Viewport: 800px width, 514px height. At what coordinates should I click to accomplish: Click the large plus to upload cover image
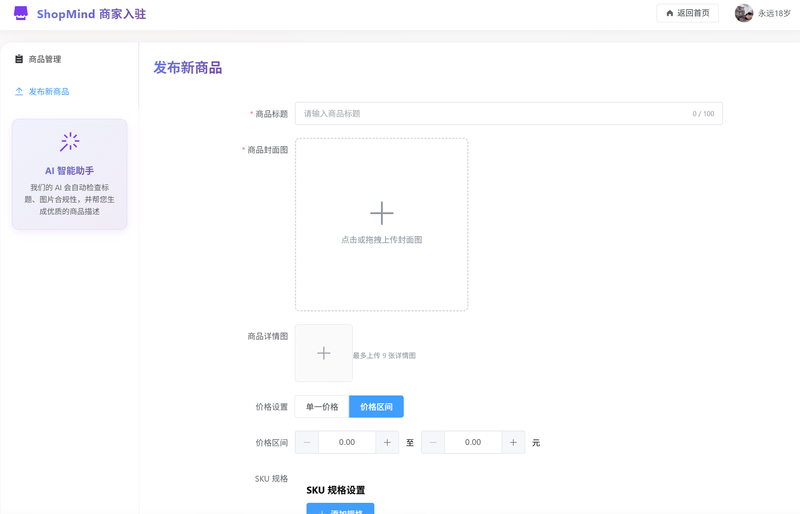[381, 213]
